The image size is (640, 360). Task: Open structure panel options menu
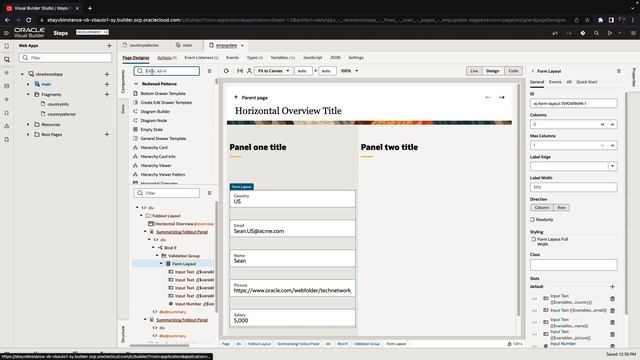click(209, 193)
